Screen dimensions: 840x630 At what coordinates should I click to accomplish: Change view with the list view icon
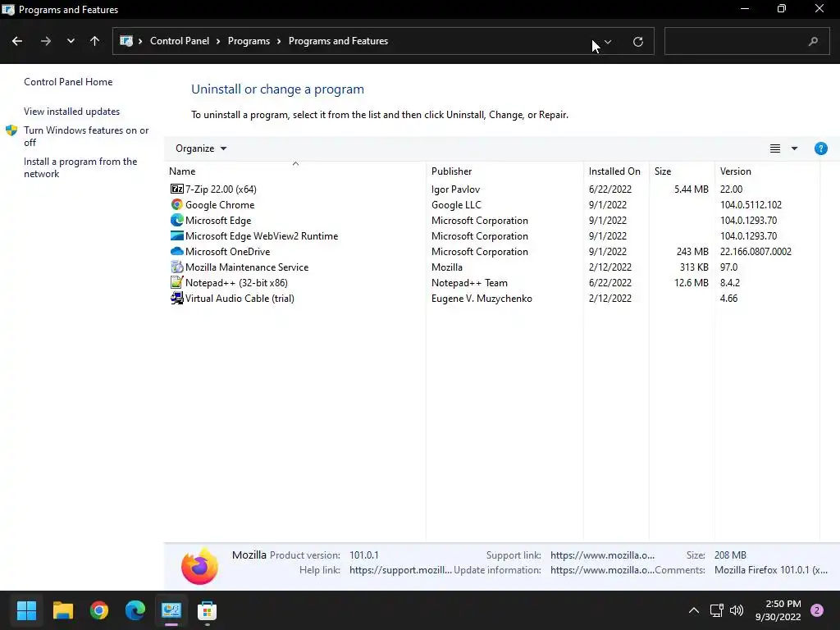point(775,148)
